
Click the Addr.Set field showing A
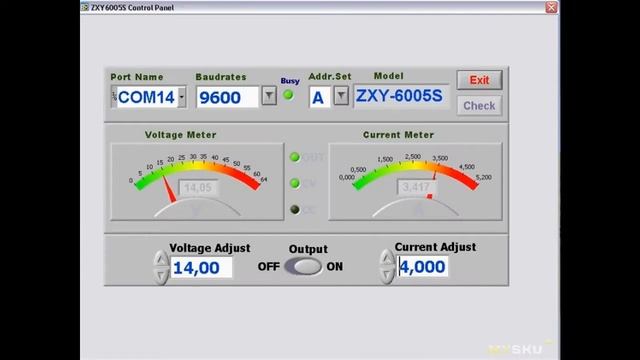click(x=320, y=97)
